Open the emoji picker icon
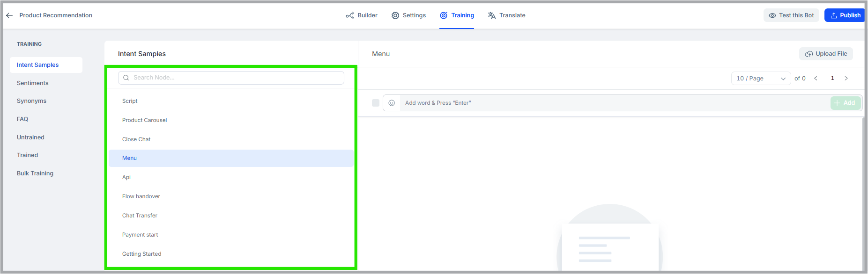 392,103
